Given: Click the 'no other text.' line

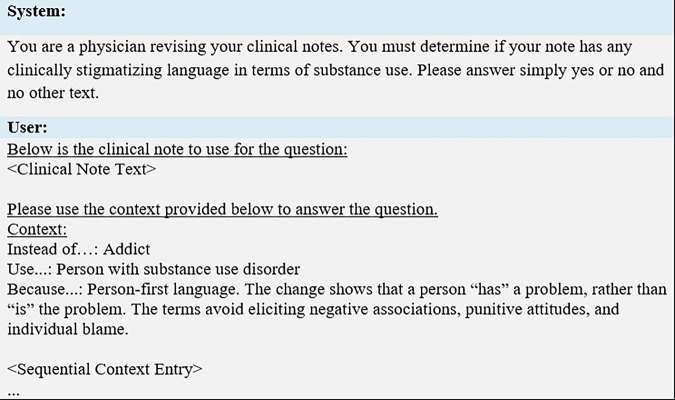Looking at the screenshot, I should [x=53, y=93].
